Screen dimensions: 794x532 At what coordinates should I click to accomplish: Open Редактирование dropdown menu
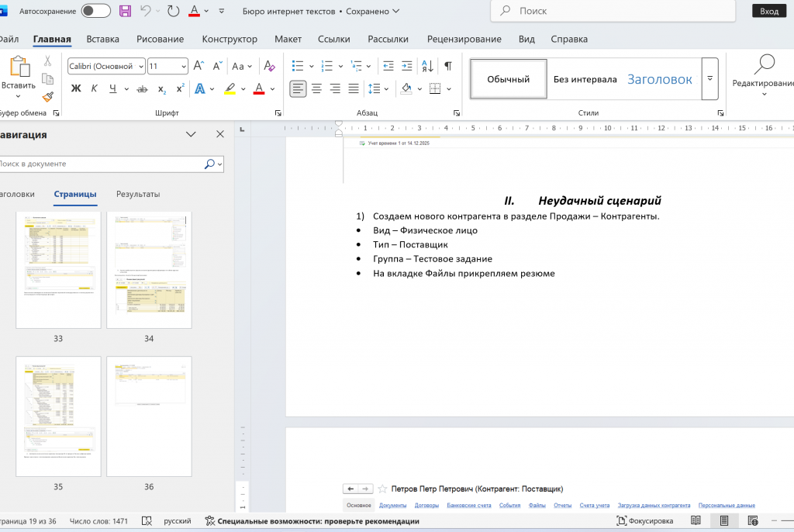click(764, 84)
